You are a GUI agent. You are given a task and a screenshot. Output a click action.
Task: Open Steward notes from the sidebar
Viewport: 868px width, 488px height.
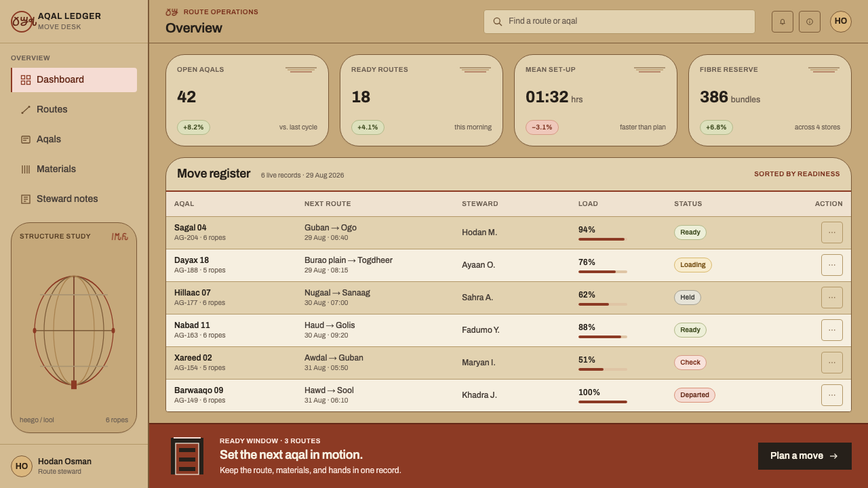[x=74, y=199]
